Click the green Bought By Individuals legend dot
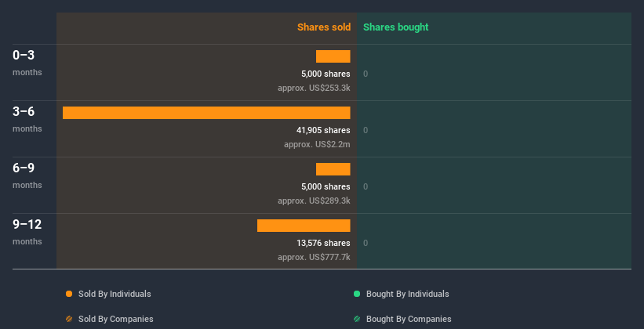 click(x=357, y=294)
